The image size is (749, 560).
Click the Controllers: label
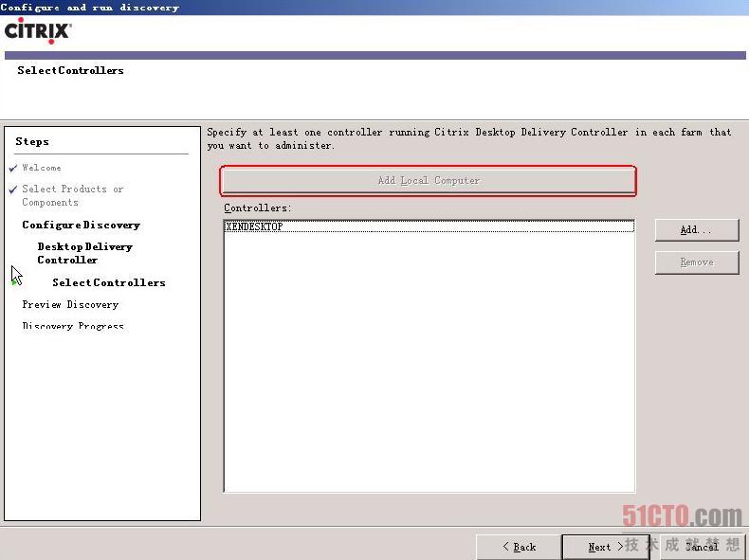coord(258,208)
